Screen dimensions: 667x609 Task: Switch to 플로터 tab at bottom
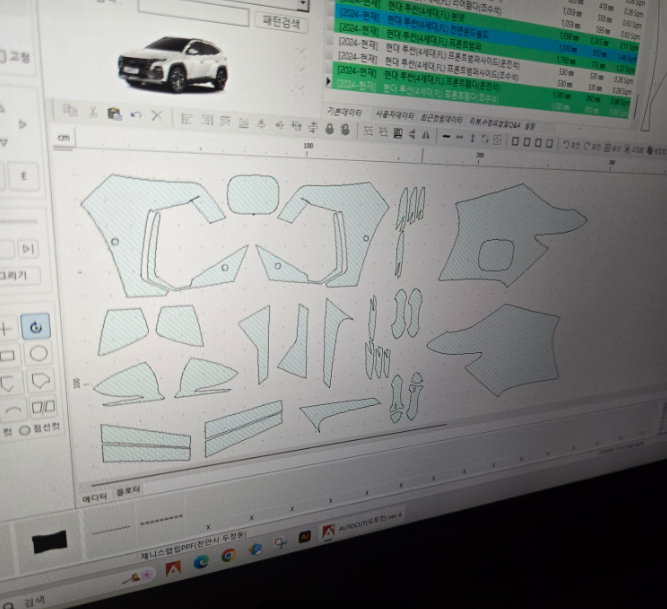click(128, 491)
